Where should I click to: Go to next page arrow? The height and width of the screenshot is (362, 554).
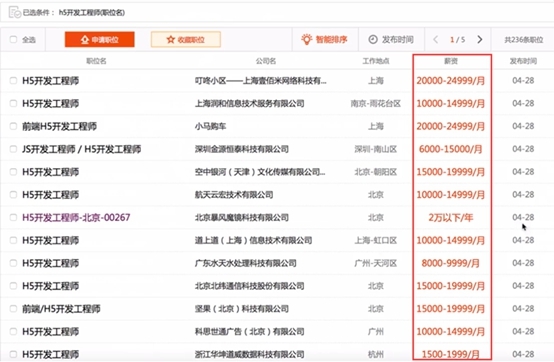[x=479, y=39]
